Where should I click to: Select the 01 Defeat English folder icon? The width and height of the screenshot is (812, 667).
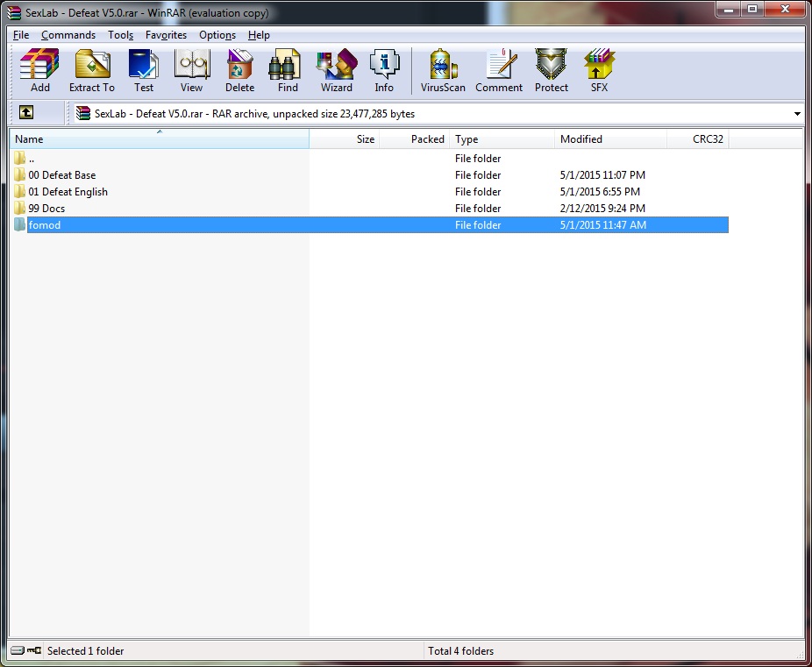tap(19, 191)
